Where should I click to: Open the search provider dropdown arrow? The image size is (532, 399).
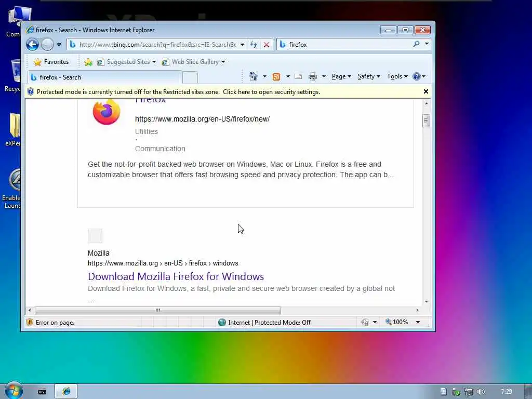tap(427, 44)
